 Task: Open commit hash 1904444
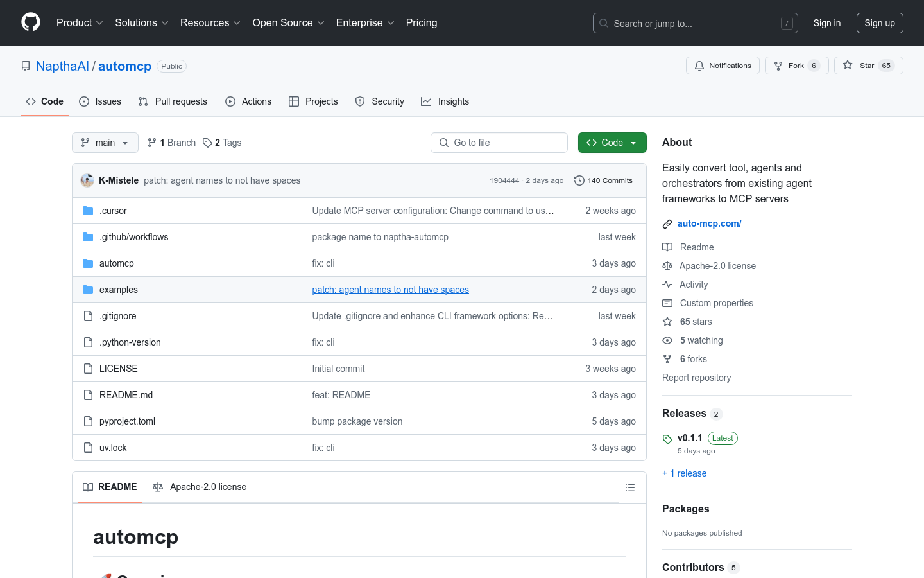504,180
